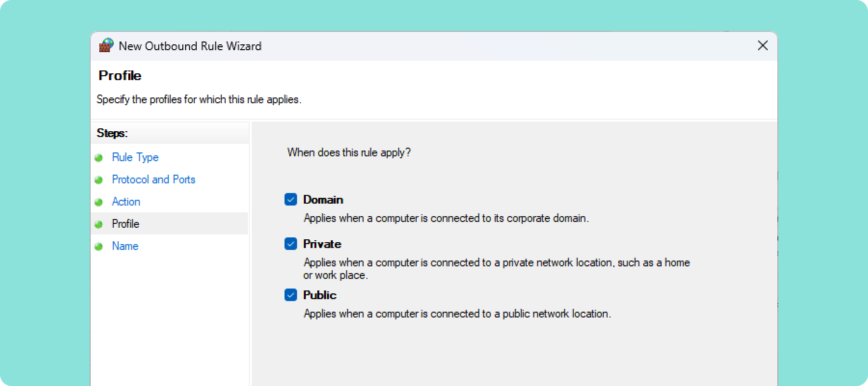This screenshot has height=386, width=868.
Task: Open the Protocol and Ports step
Action: tap(153, 179)
